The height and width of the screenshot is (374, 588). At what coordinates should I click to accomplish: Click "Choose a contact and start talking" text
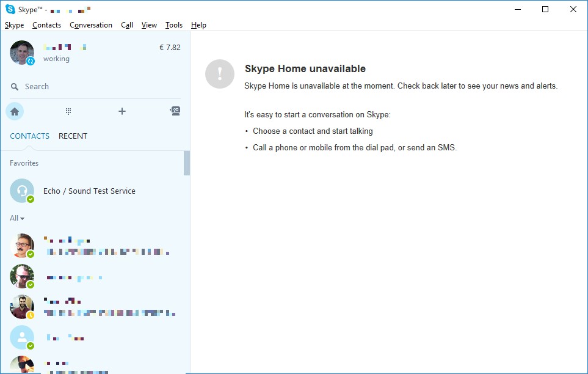[x=313, y=131]
